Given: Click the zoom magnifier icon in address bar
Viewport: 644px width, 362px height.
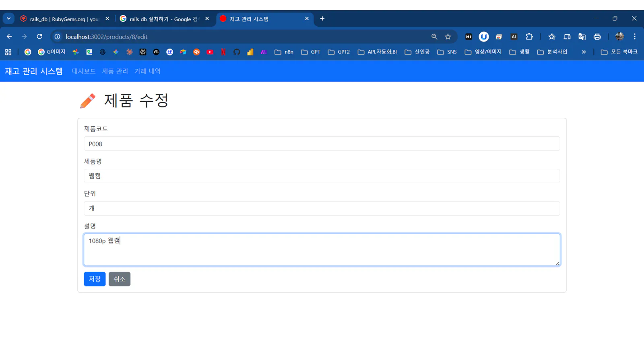Looking at the screenshot, I should [434, 36].
